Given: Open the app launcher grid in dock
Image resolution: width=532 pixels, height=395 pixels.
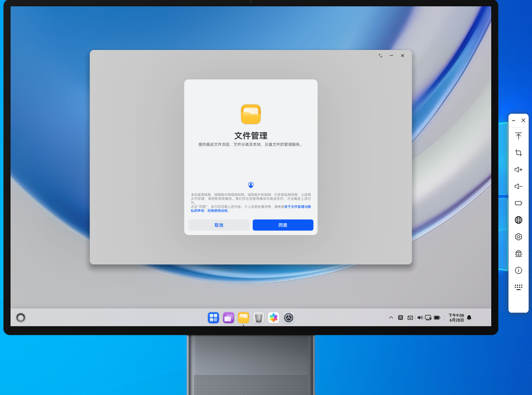Looking at the screenshot, I should click(x=213, y=318).
